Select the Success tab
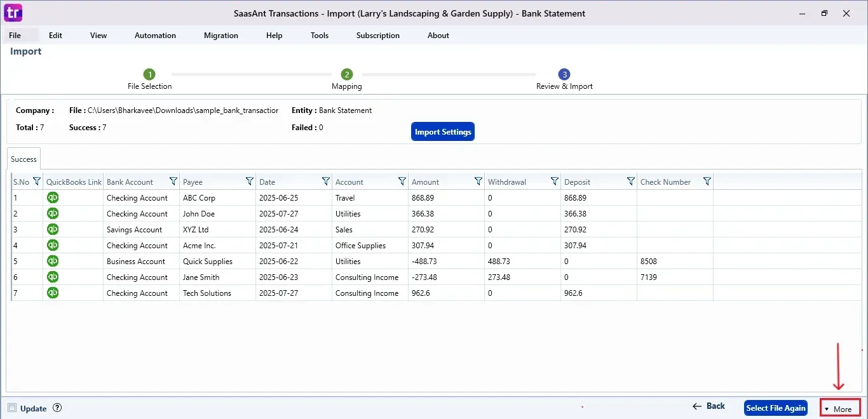Image resolution: width=868 pixels, height=419 pixels. pos(24,159)
